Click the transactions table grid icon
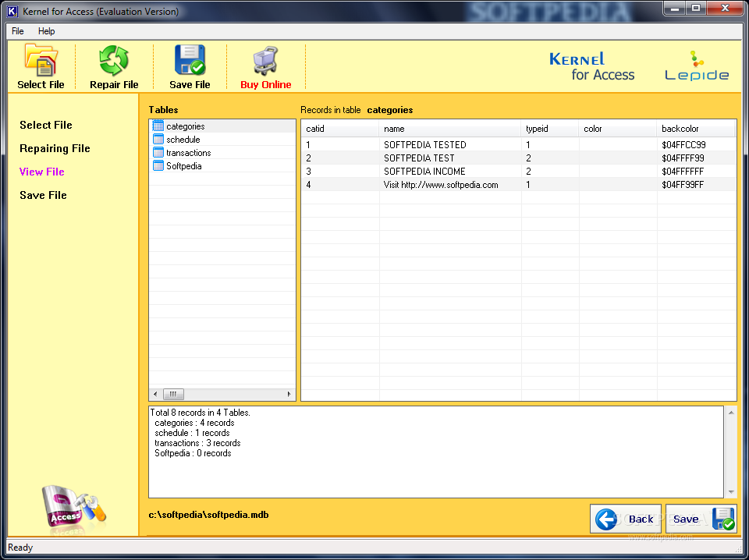Screen dimensions: 749x560 158,153
